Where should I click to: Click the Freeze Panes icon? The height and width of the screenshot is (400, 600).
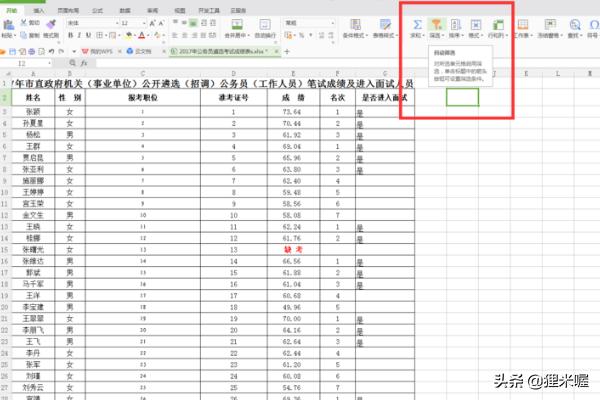click(550, 24)
